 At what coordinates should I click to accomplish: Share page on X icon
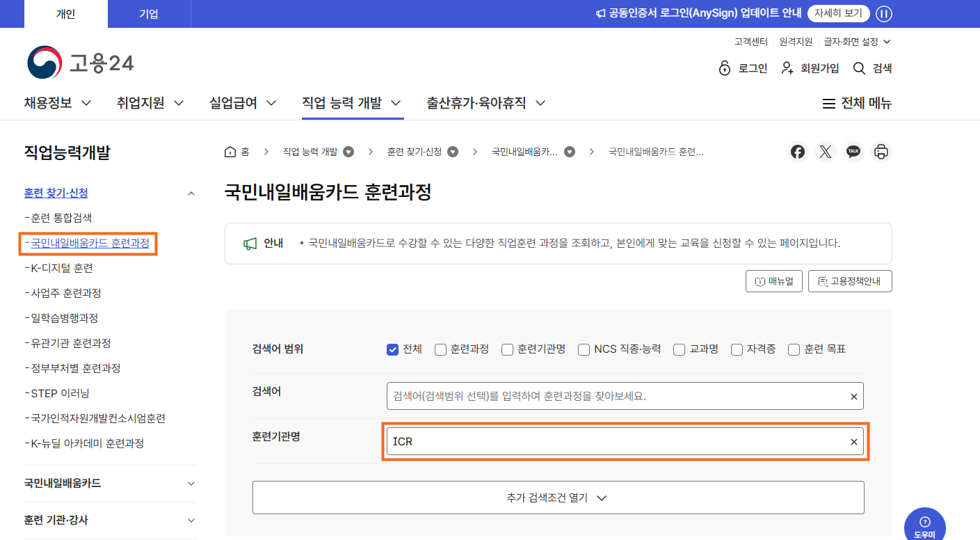pos(826,152)
